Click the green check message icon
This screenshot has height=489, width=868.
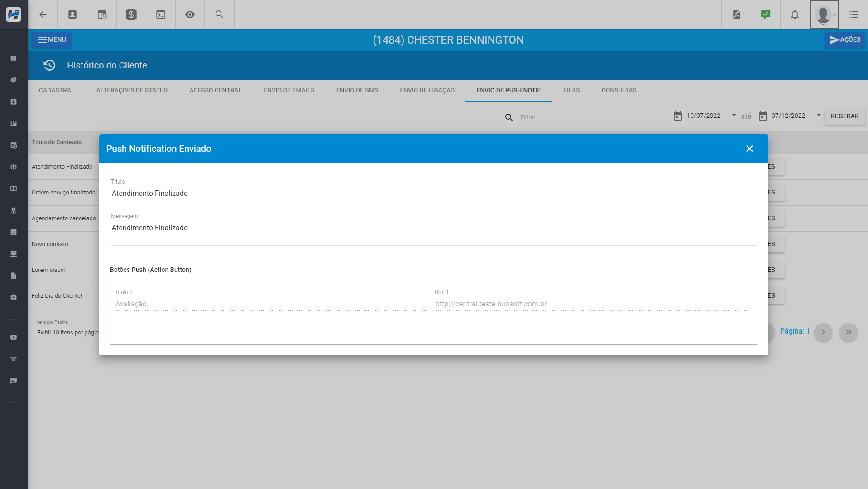coord(766,15)
